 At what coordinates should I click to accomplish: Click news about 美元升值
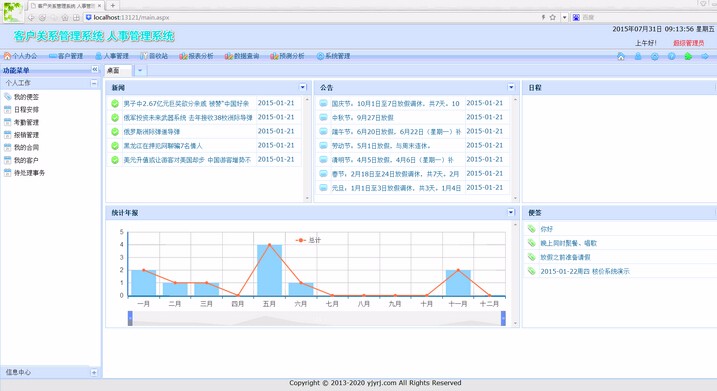coord(187,160)
